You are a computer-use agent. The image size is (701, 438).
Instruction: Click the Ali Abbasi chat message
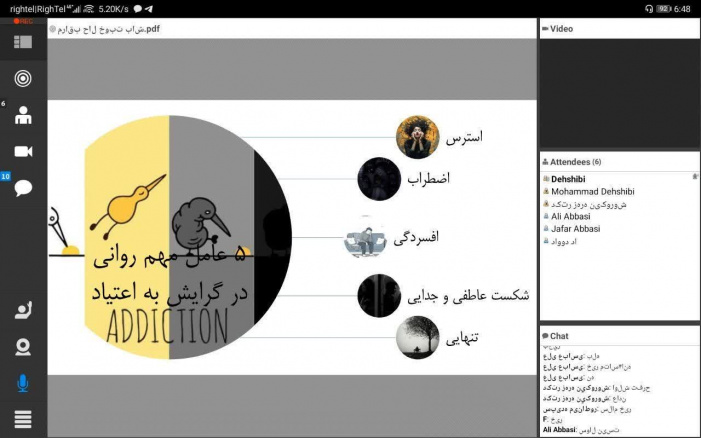click(581, 430)
